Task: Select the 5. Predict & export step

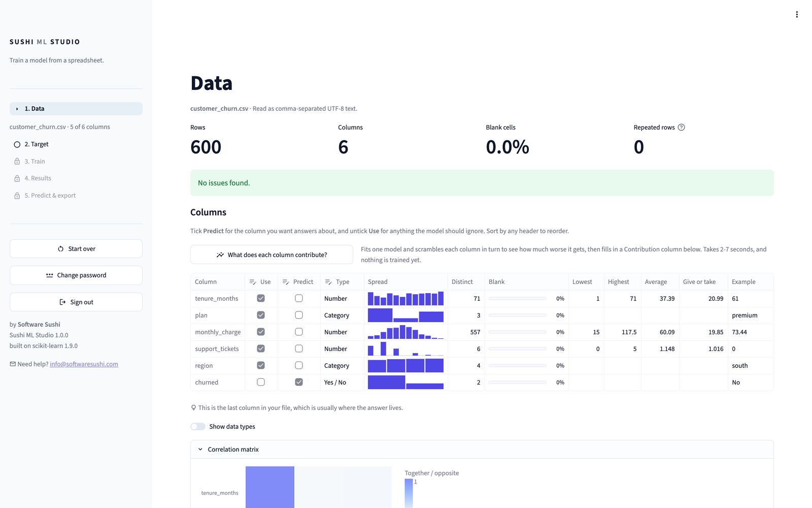Action: click(x=76, y=196)
